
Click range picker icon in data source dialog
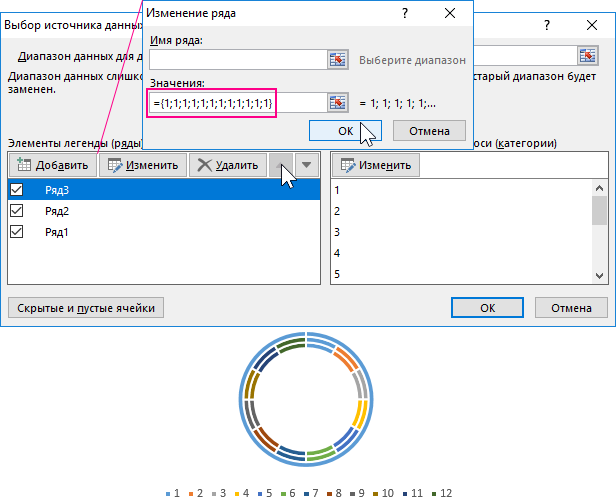587,56
